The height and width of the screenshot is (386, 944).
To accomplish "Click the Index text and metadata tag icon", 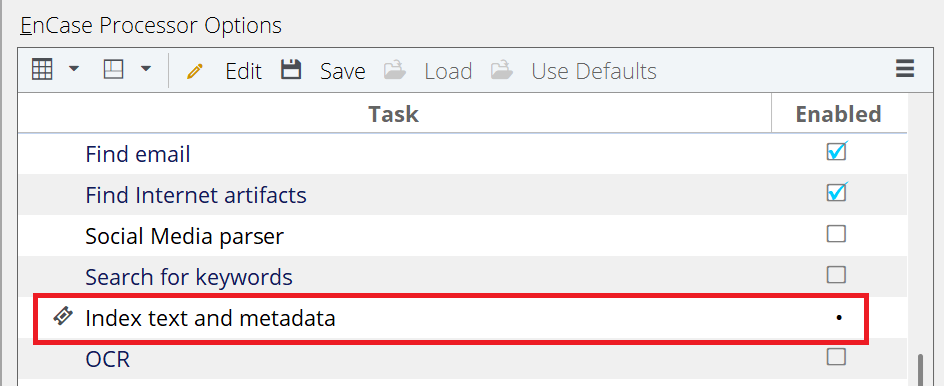I will pos(63,316).
